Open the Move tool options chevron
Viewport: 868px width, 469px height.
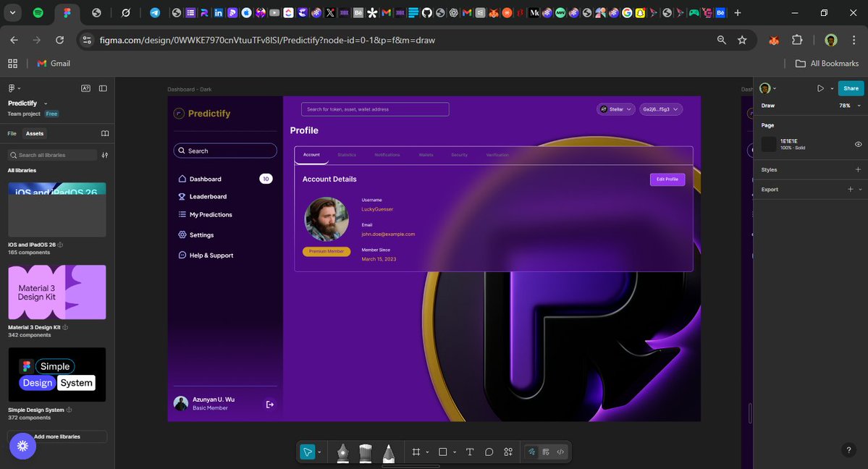click(319, 452)
